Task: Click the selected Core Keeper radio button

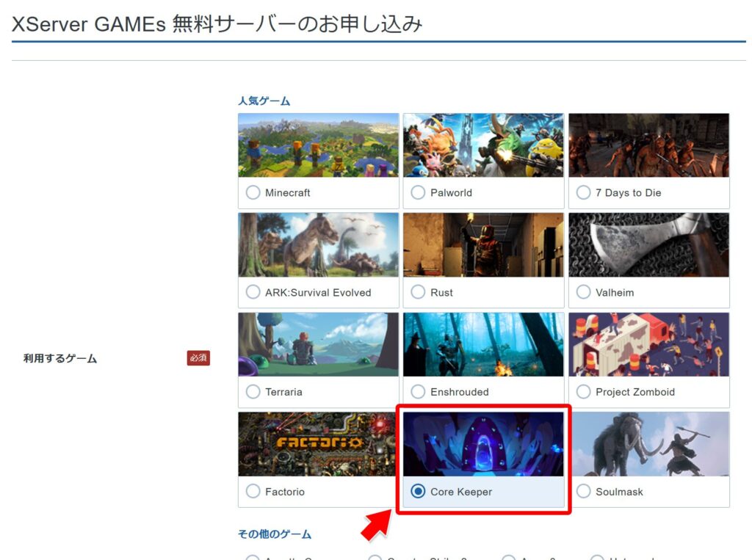Action: coord(418,492)
